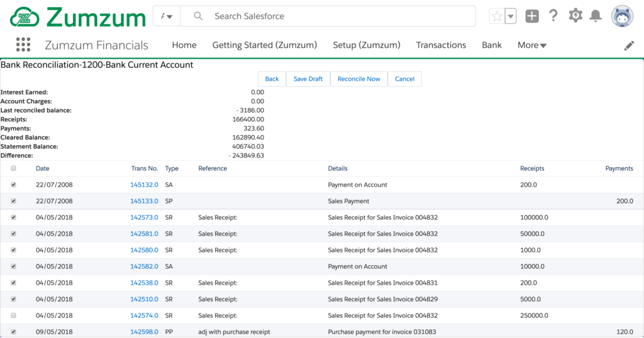
Task: Click the Difference value -243849.63
Action: click(247, 155)
